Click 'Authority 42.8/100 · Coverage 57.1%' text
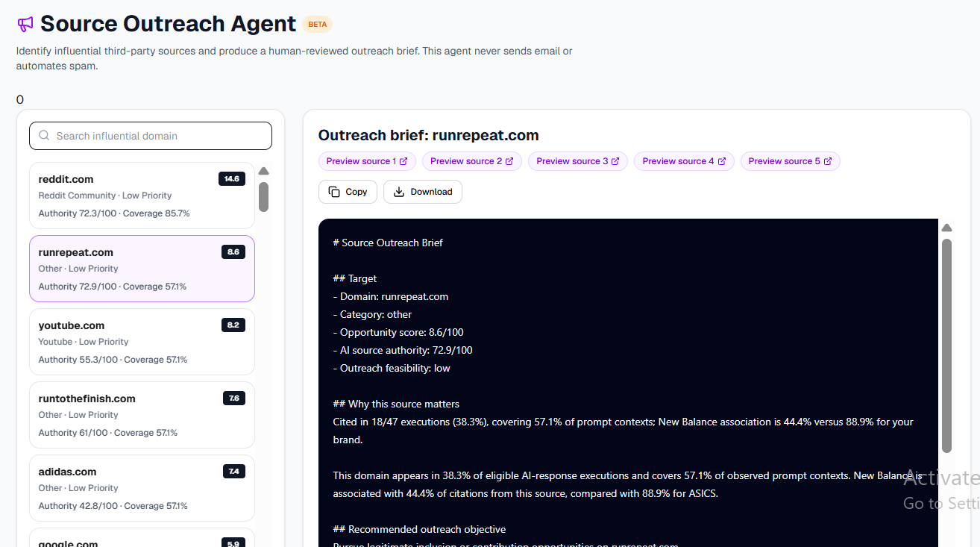 tap(113, 506)
